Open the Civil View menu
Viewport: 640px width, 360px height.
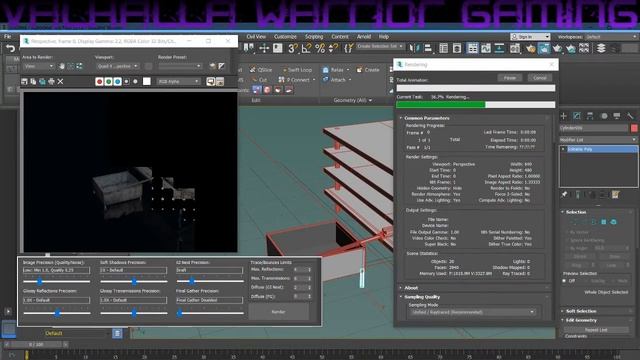(x=256, y=37)
